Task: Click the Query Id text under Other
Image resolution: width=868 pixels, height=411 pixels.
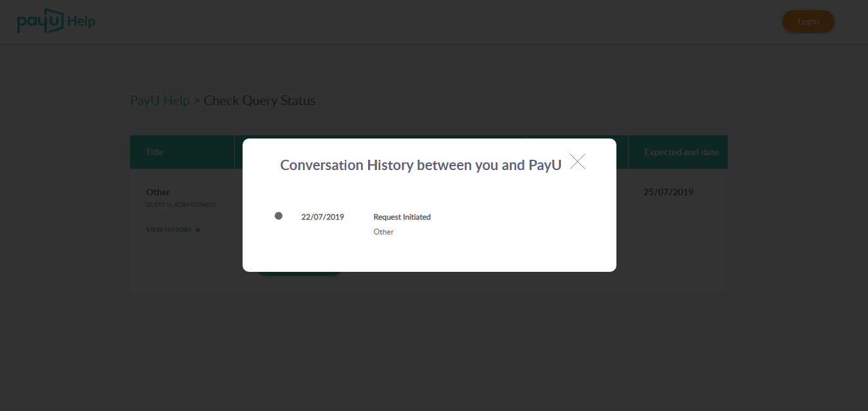Action: click(x=181, y=205)
